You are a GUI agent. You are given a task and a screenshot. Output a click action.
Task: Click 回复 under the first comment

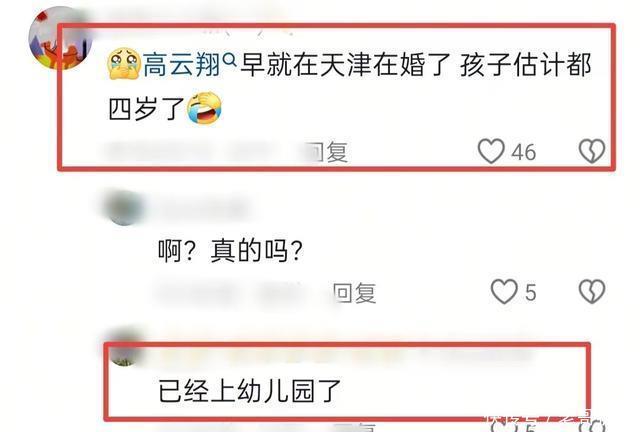(328, 152)
